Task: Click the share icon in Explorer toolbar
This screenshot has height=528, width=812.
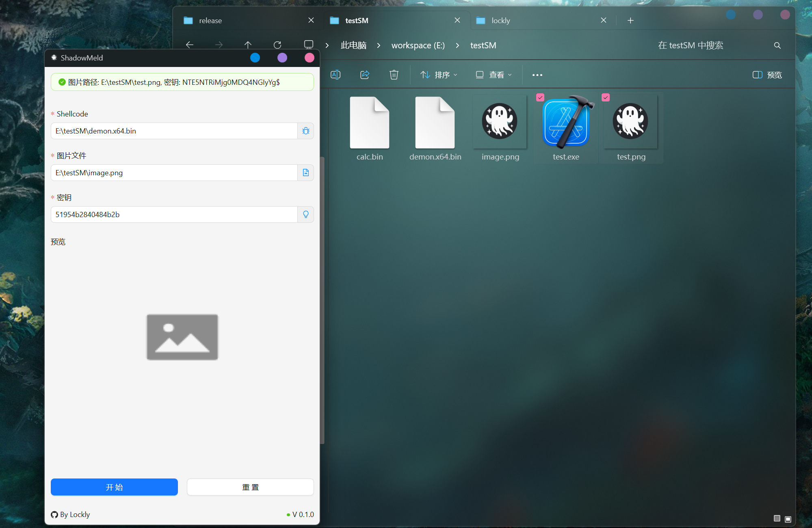Action: tap(364, 75)
